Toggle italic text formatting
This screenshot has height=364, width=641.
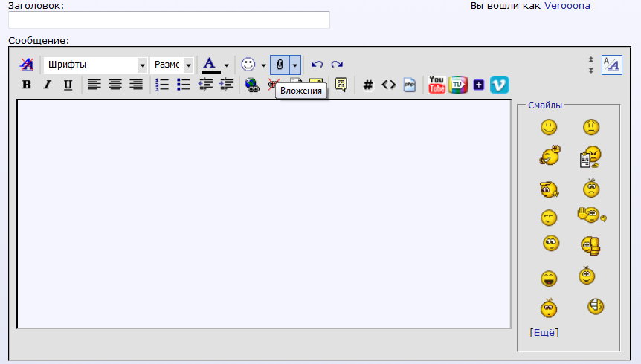[x=47, y=85]
